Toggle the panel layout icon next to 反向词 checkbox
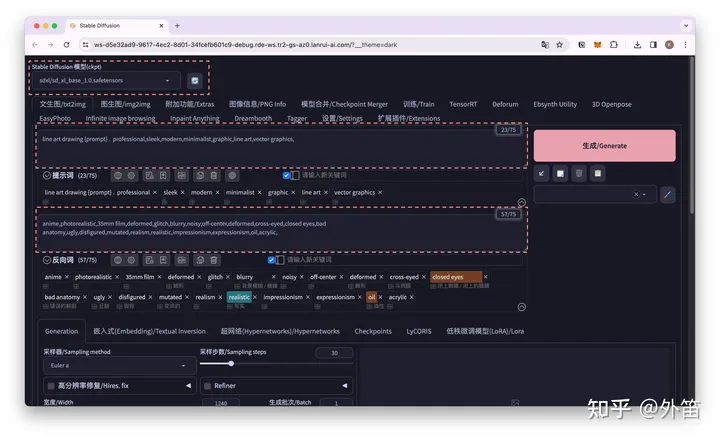The width and height of the screenshot is (720, 439). point(280,260)
